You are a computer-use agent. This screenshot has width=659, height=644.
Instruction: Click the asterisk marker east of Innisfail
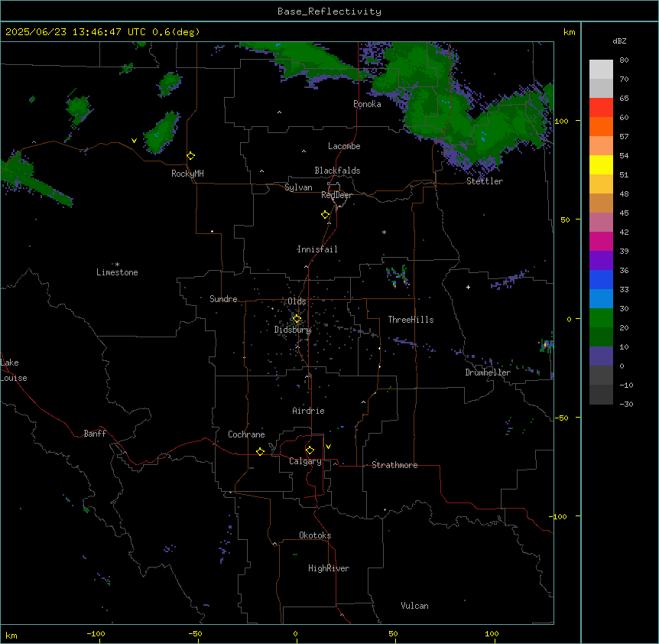[384, 232]
